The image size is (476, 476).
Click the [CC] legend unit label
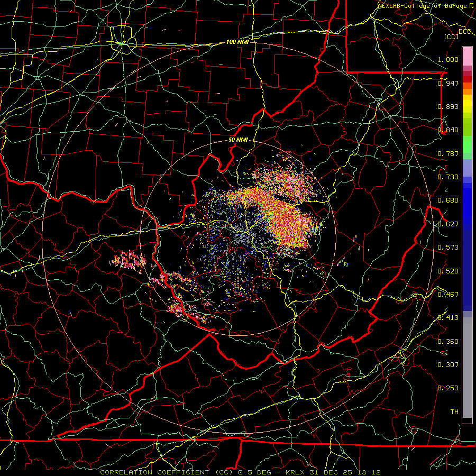(x=451, y=36)
